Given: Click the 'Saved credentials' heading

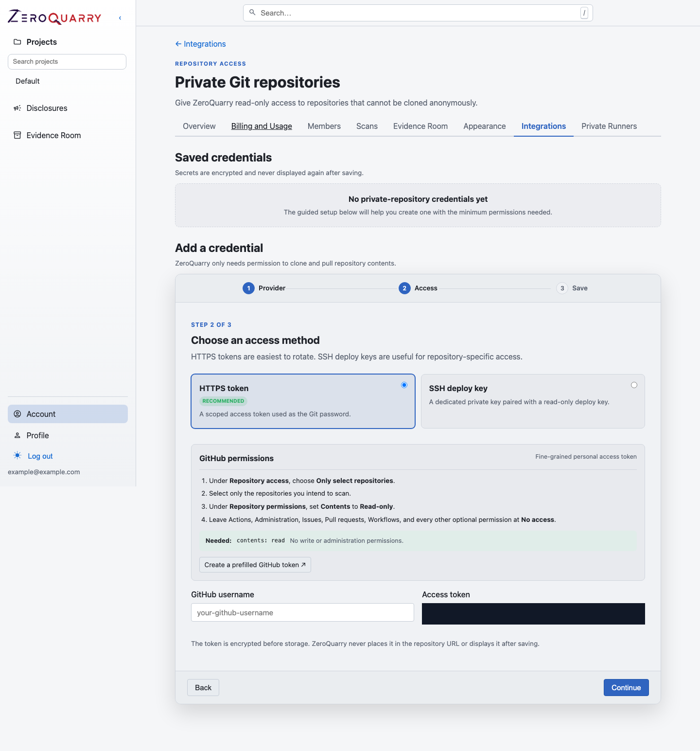Looking at the screenshot, I should pyautogui.click(x=223, y=158).
